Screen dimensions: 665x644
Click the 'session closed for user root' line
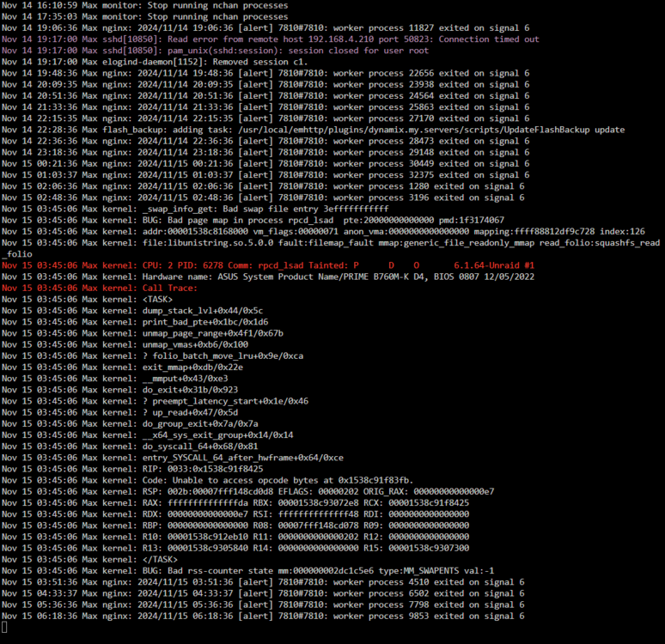click(x=215, y=51)
